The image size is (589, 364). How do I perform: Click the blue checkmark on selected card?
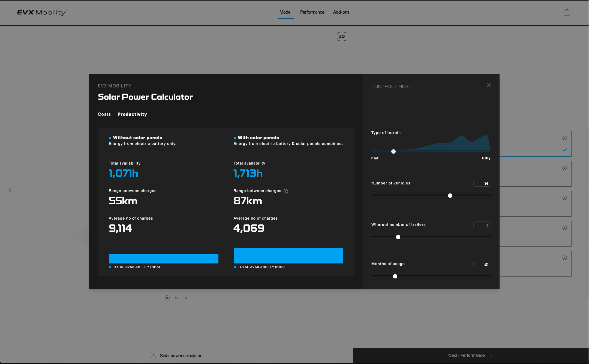[x=564, y=150]
